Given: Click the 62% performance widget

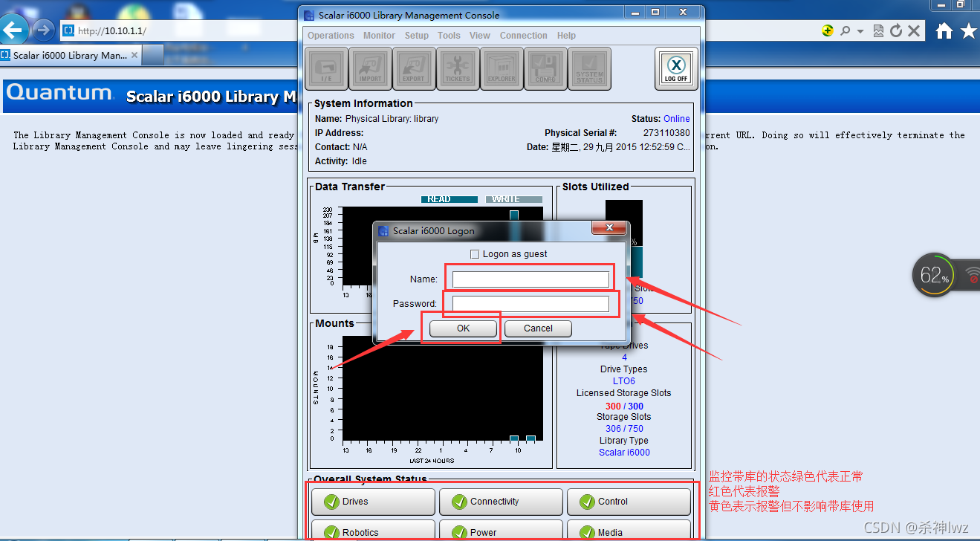Looking at the screenshot, I should pyautogui.click(x=934, y=276).
